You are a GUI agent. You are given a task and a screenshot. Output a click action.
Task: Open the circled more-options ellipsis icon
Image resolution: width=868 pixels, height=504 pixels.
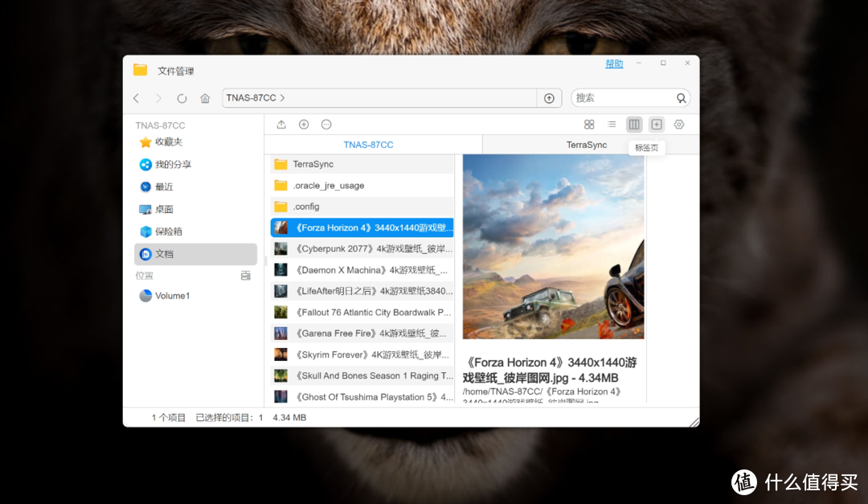tap(326, 125)
